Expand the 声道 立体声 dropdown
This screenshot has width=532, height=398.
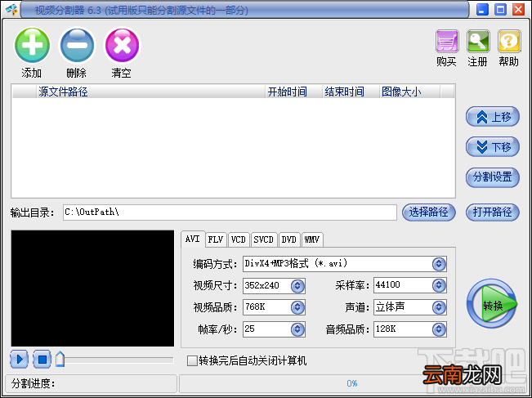pos(439,307)
